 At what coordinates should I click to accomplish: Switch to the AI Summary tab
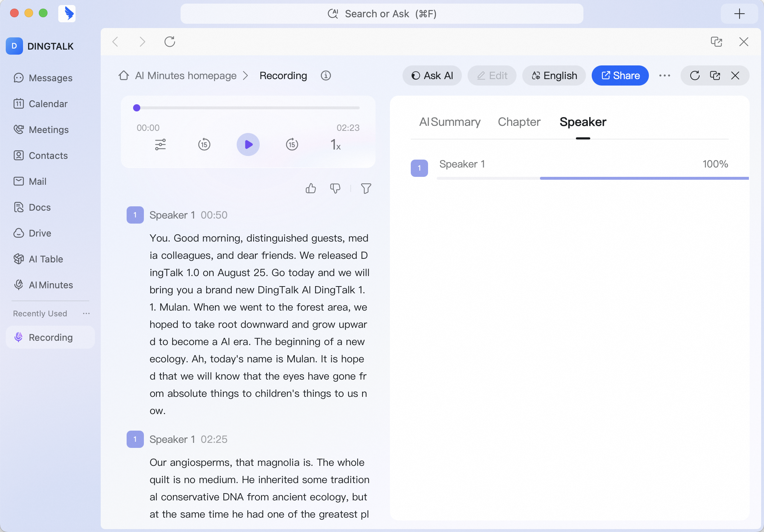pyautogui.click(x=450, y=122)
